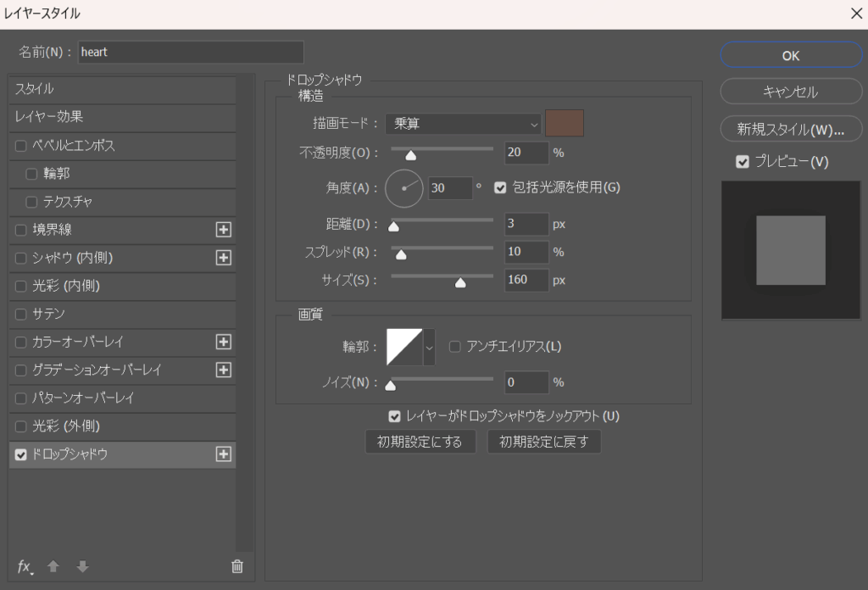Uncheck 包括光源を使用 checkbox
Image resolution: width=868 pixels, height=590 pixels.
click(x=500, y=187)
